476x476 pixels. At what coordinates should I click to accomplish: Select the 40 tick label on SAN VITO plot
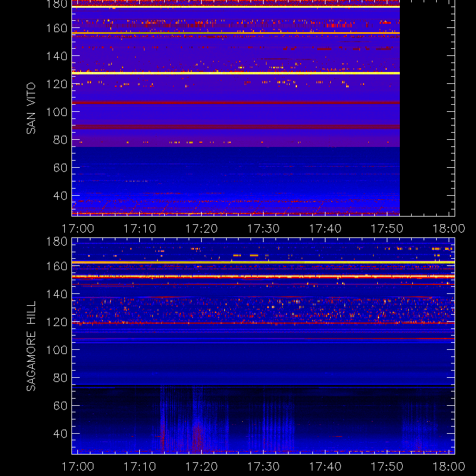pyautogui.click(x=60, y=196)
